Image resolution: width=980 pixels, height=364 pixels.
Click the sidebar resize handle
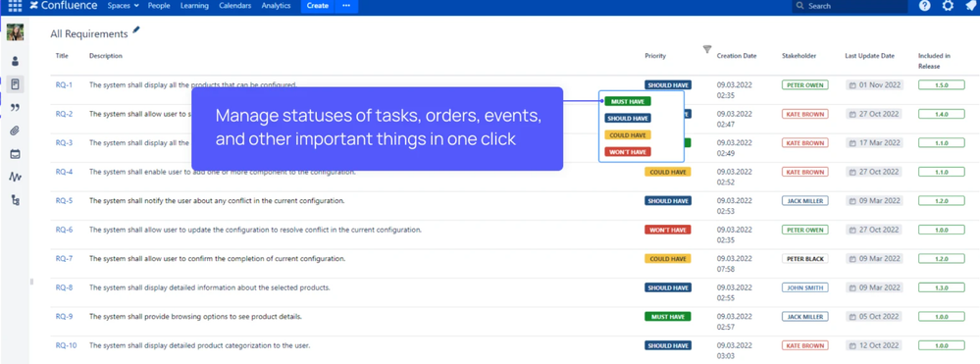(31, 282)
